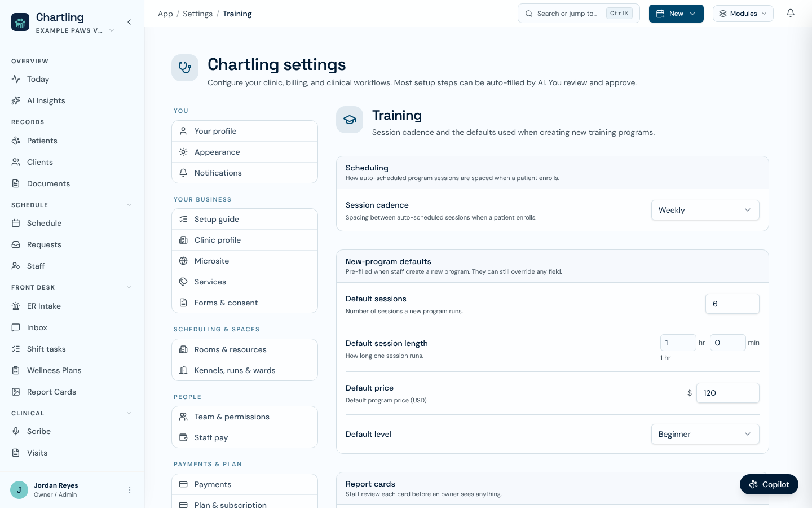The image size is (812, 508).
Task: Open Your profile settings
Action: [x=245, y=131]
